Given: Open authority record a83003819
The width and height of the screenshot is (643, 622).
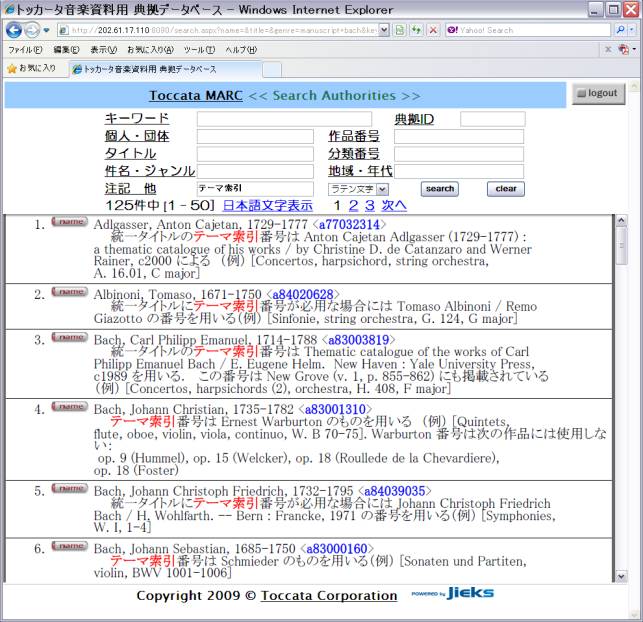Looking at the screenshot, I should pos(358,340).
